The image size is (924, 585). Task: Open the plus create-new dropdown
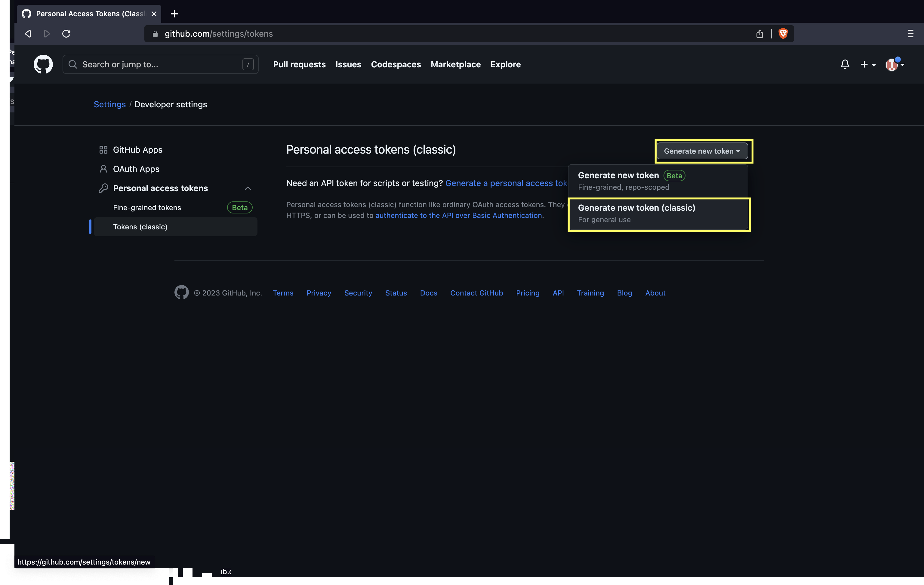click(868, 64)
